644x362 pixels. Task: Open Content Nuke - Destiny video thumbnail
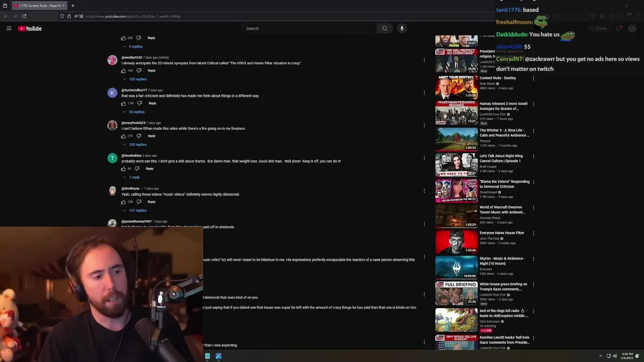tap(456, 87)
